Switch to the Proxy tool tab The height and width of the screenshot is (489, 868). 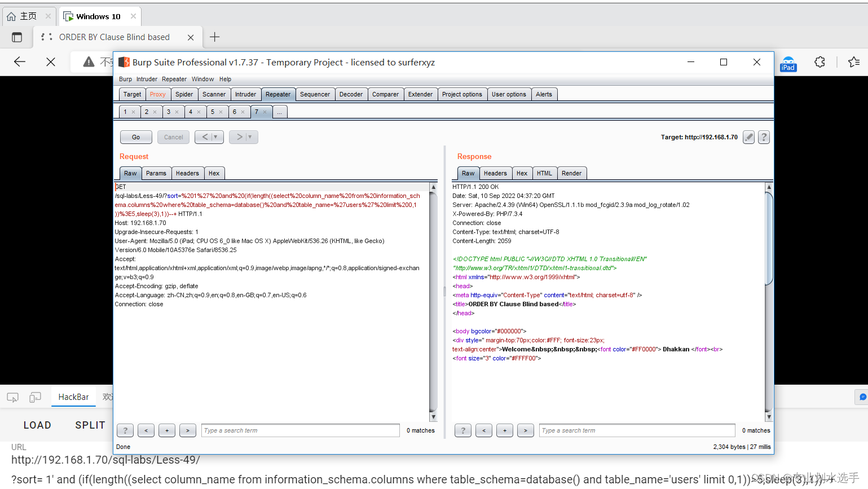click(158, 94)
